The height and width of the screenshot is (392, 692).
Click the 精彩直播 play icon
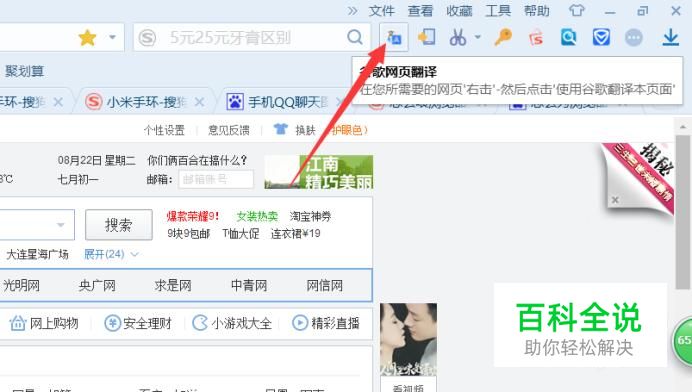300,323
